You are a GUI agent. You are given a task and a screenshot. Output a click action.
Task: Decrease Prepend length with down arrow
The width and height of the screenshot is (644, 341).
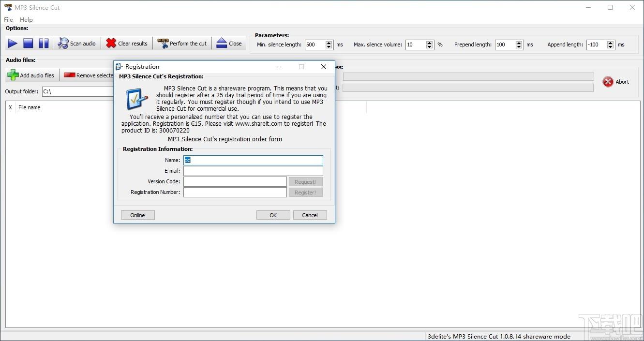coord(519,47)
